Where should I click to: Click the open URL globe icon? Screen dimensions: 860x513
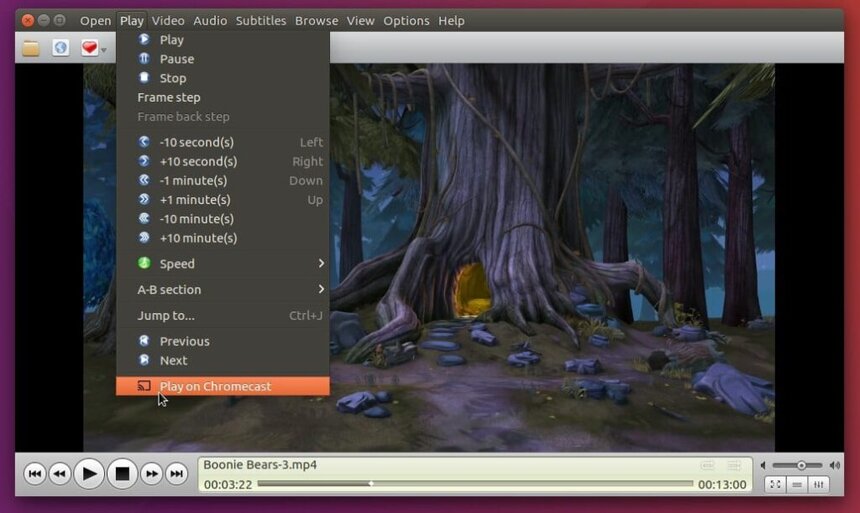(x=60, y=48)
